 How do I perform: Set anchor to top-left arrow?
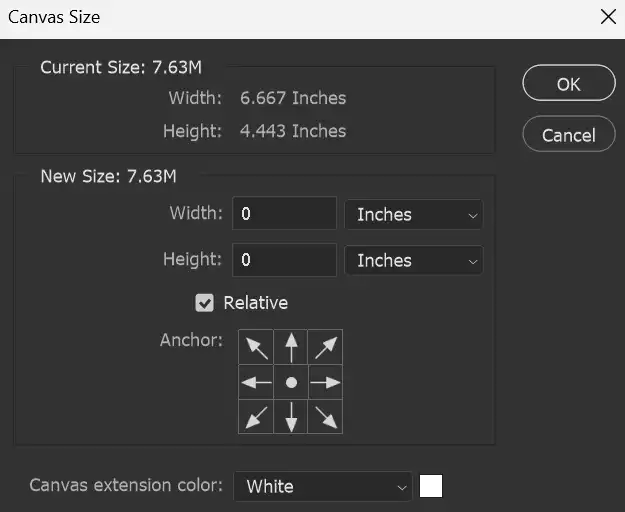click(257, 347)
